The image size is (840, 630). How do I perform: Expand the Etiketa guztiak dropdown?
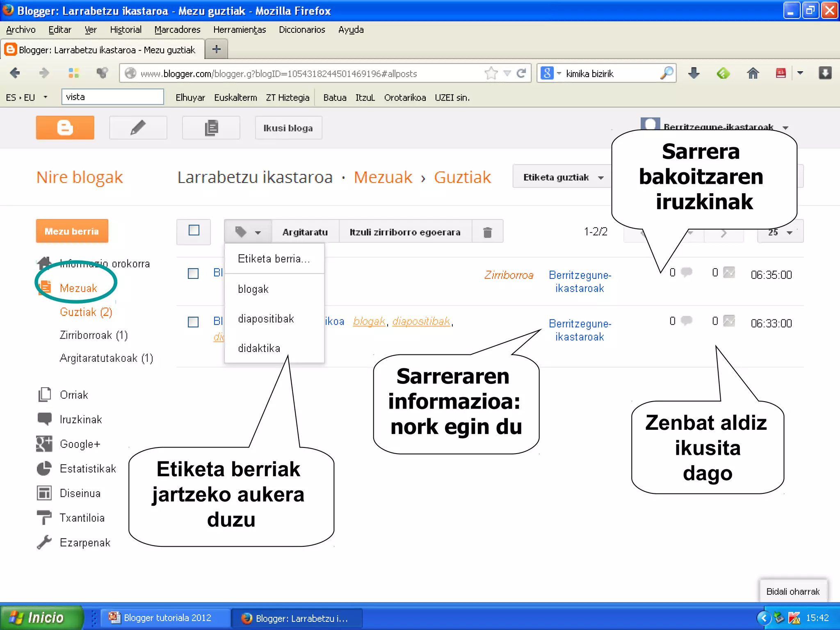(x=563, y=177)
